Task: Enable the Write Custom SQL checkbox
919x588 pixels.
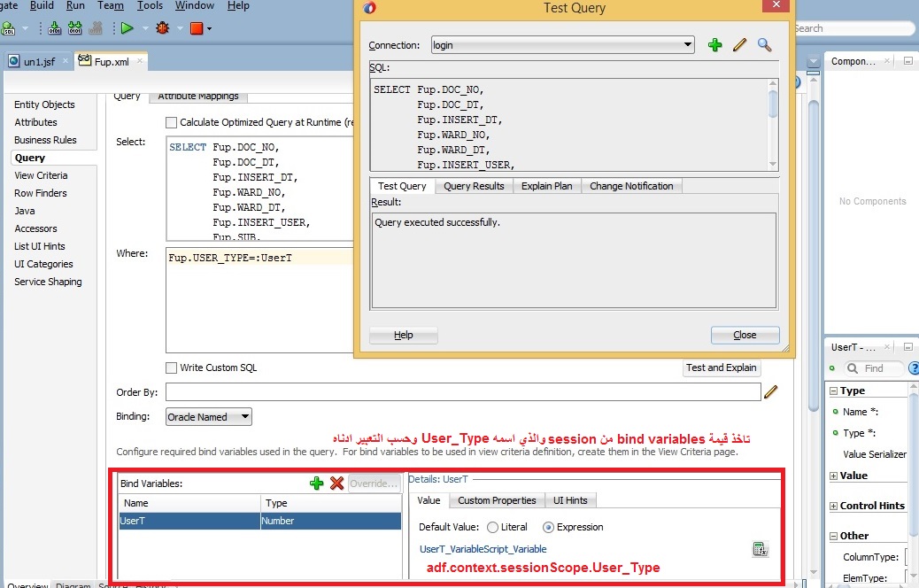Action: point(172,367)
